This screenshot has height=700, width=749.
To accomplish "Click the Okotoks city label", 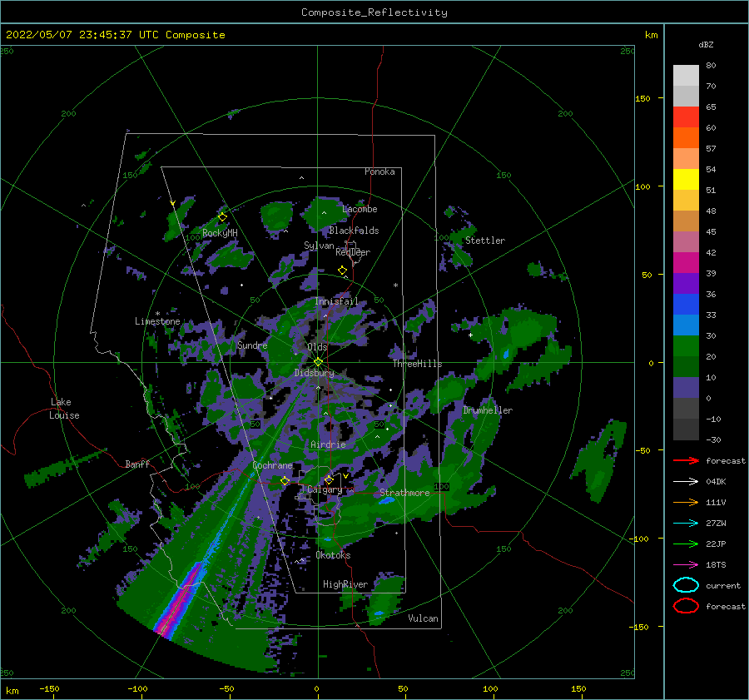I will (x=334, y=555).
